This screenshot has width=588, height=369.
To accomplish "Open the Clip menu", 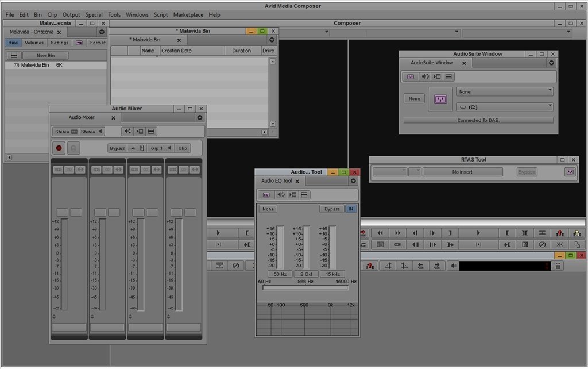I will click(52, 14).
